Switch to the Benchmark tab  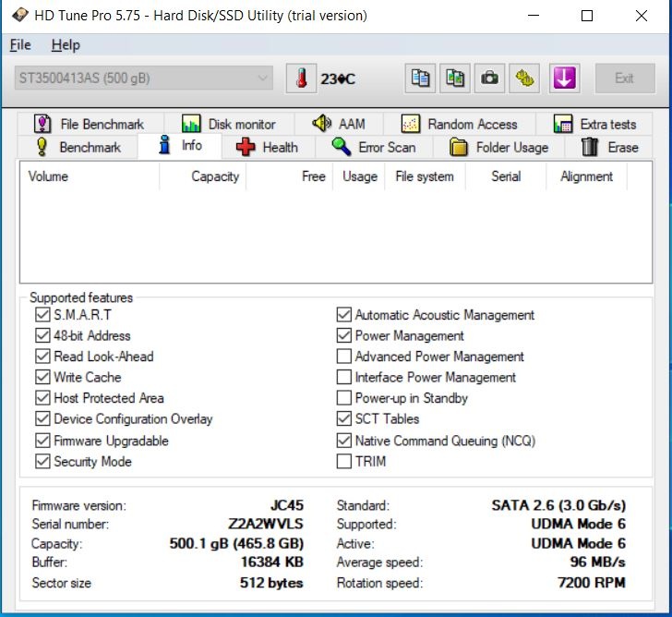point(78,147)
